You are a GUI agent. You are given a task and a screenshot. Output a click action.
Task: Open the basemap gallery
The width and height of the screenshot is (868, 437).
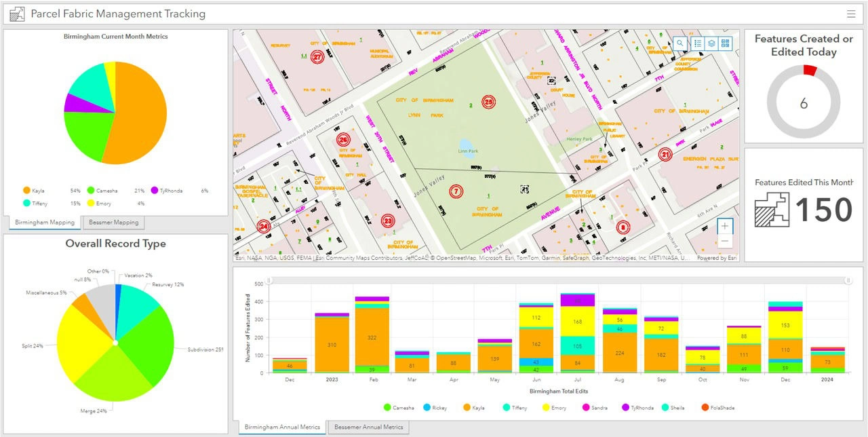click(726, 43)
